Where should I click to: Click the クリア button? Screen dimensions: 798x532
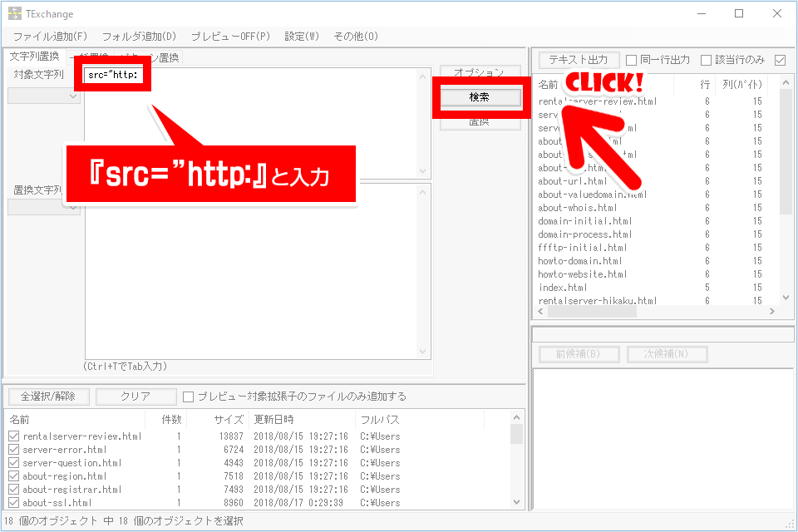click(135, 397)
